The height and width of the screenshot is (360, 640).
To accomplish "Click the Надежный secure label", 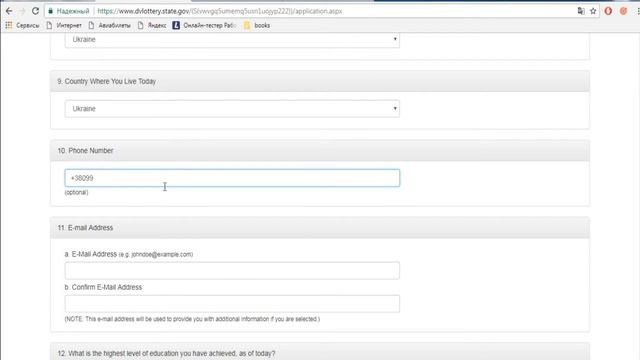I will click(x=73, y=11).
